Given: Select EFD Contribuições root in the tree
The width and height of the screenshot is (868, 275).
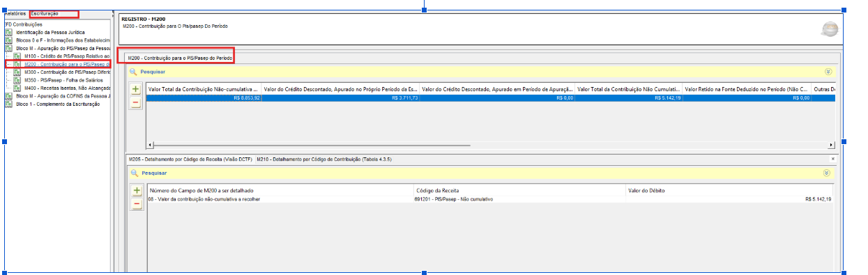Looking at the screenshot, I should point(23,24).
